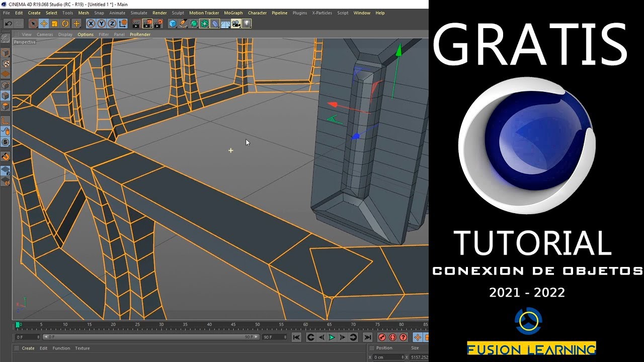Toggle Z axis lock
This screenshot has width=644, height=362.
(x=112, y=23)
